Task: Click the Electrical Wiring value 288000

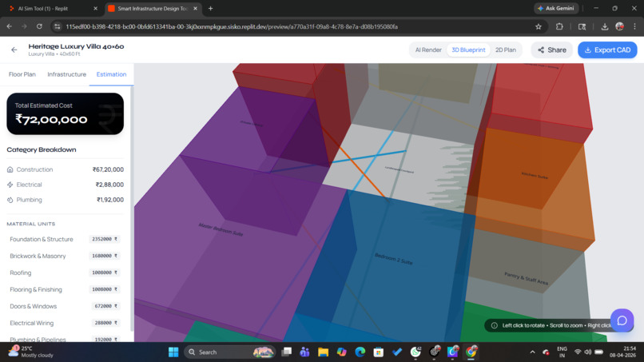Action: (105, 323)
